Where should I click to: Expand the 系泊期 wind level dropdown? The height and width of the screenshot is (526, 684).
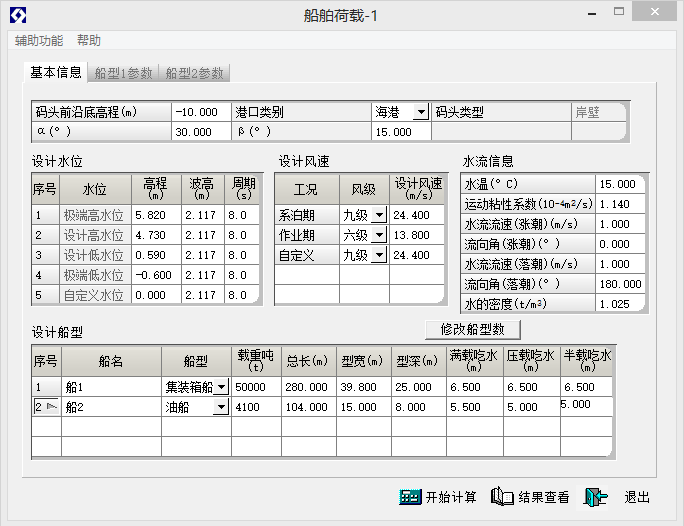pyautogui.click(x=379, y=215)
